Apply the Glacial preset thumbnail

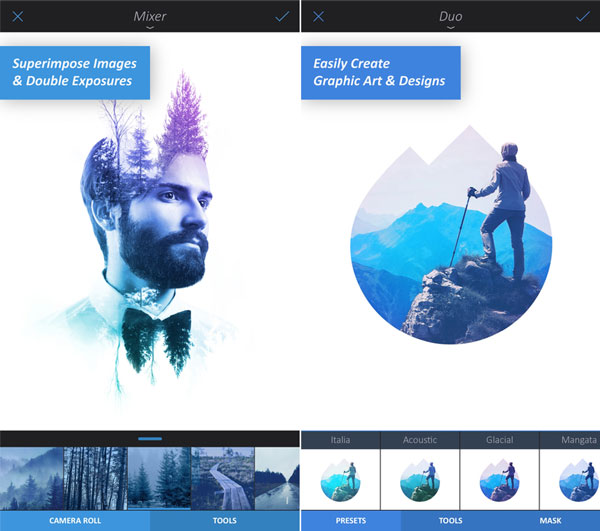pyautogui.click(x=499, y=480)
